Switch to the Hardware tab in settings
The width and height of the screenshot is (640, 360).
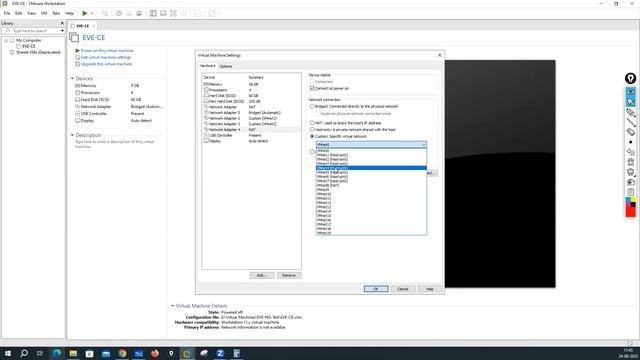click(x=207, y=66)
